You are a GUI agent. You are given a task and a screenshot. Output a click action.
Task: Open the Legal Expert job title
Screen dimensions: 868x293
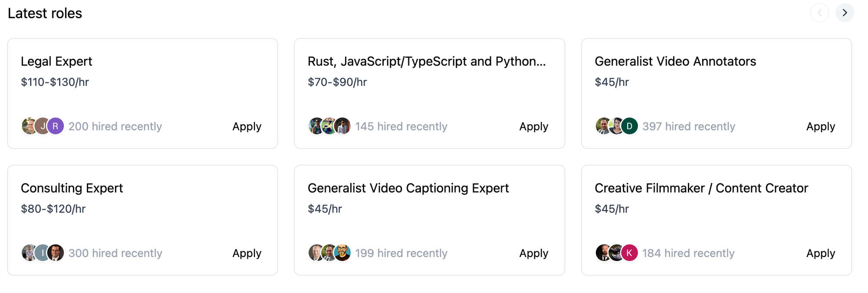tap(56, 62)
